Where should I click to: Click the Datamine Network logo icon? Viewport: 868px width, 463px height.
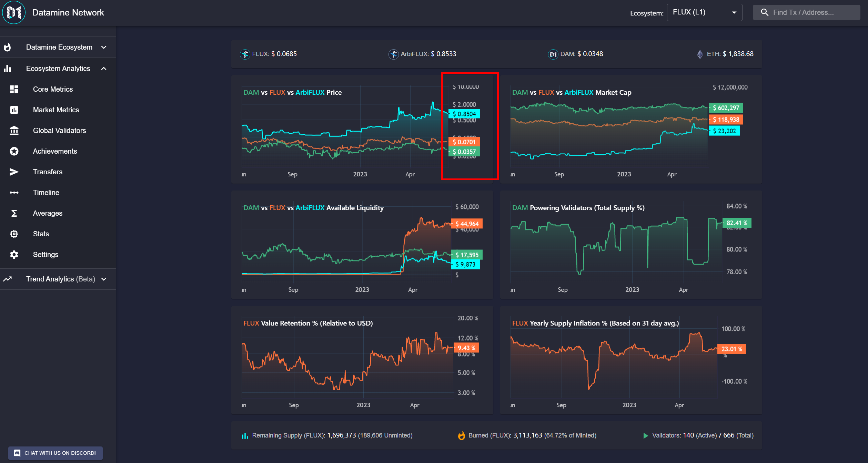pyautogui.click(x=14, y=12)
